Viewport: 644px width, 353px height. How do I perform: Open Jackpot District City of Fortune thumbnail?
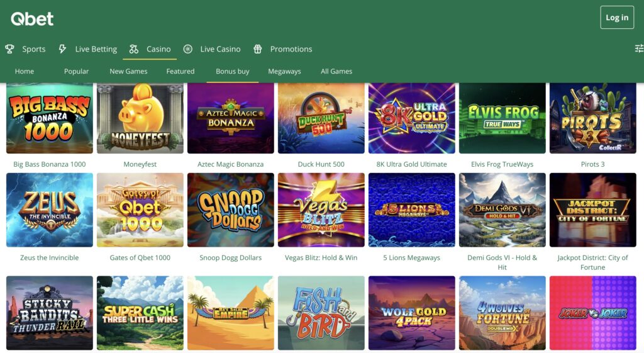tap(592, 210)
